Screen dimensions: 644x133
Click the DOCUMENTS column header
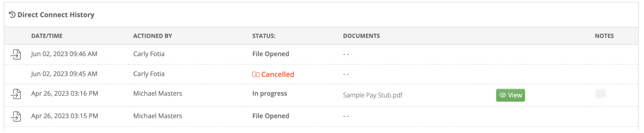coord(361,36)
